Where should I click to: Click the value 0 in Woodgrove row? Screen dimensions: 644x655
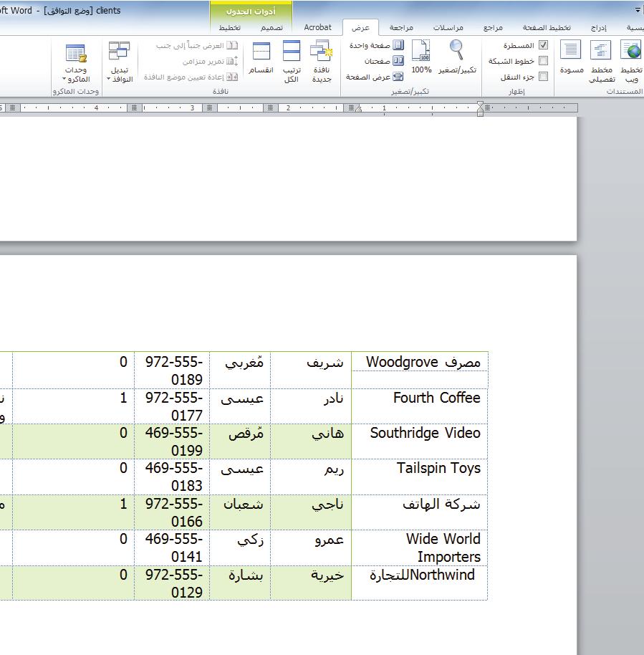(123, 362)
